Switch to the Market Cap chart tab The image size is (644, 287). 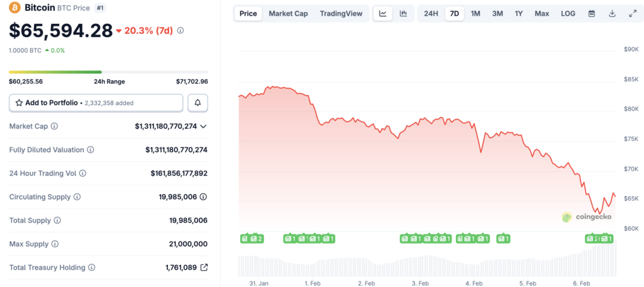[x=288, y=13]
